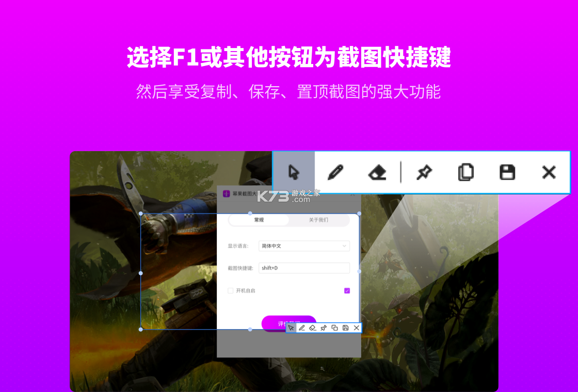Open the 显示语言 dropdown showing 简体中文

pos(304,246)
